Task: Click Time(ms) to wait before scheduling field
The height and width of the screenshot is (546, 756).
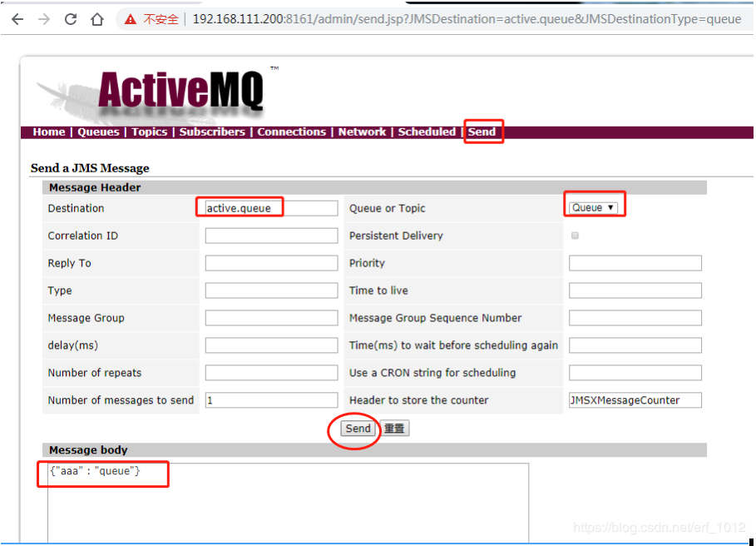Action: click(x=635, y=345)
